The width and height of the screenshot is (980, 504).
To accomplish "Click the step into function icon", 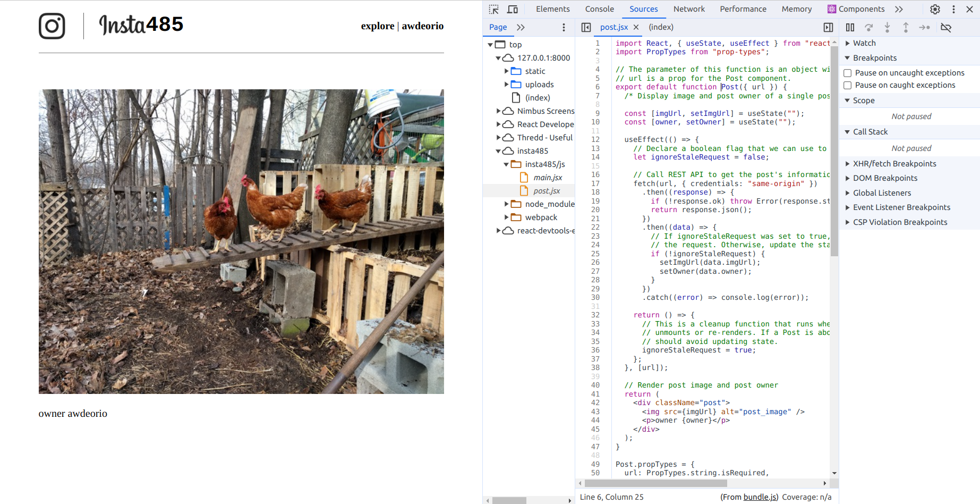I will point(887,27).
